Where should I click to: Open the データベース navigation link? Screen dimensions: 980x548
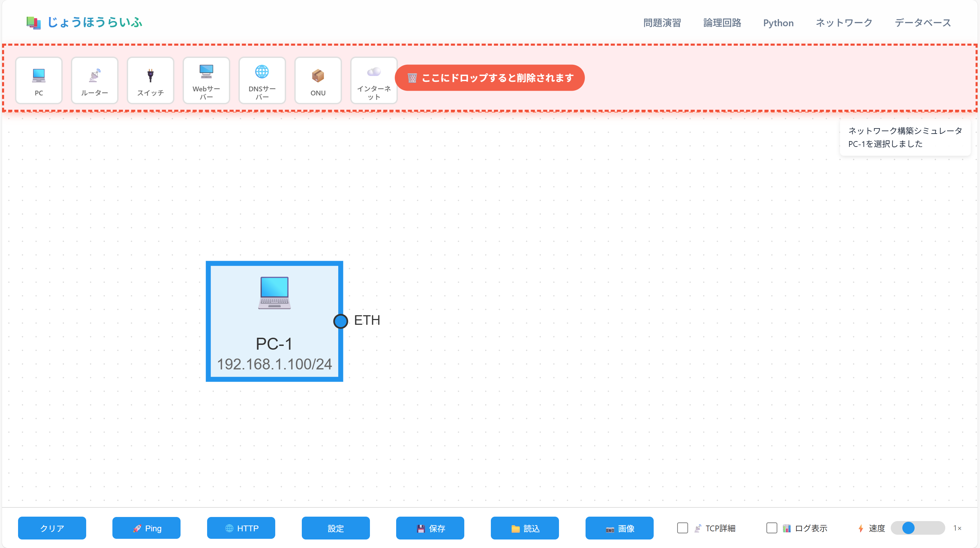(x=922, y=23)
